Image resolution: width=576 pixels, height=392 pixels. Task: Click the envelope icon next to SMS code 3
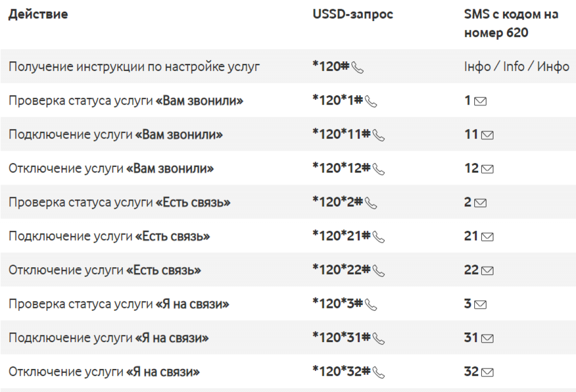coord(480,305)
